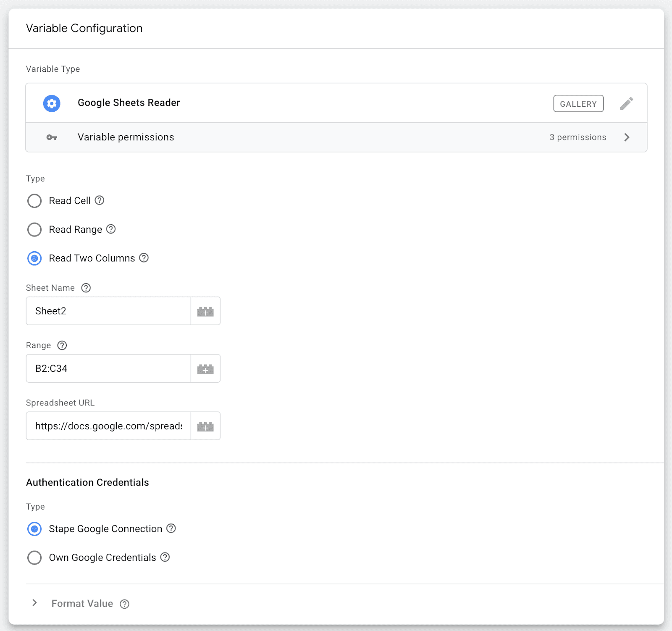The width and height of the screenshot is (672, 631).
Task: Click the key icon beside Variable permissions
Action: (x=52, y=137)
